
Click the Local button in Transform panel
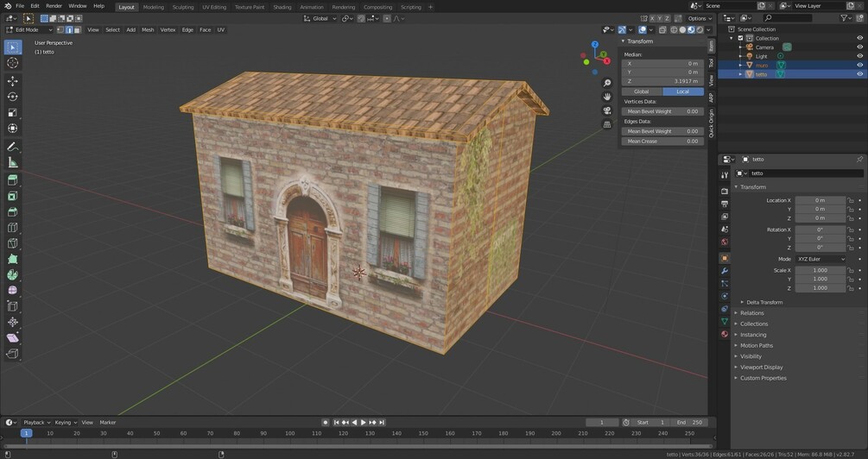[683, 91]
